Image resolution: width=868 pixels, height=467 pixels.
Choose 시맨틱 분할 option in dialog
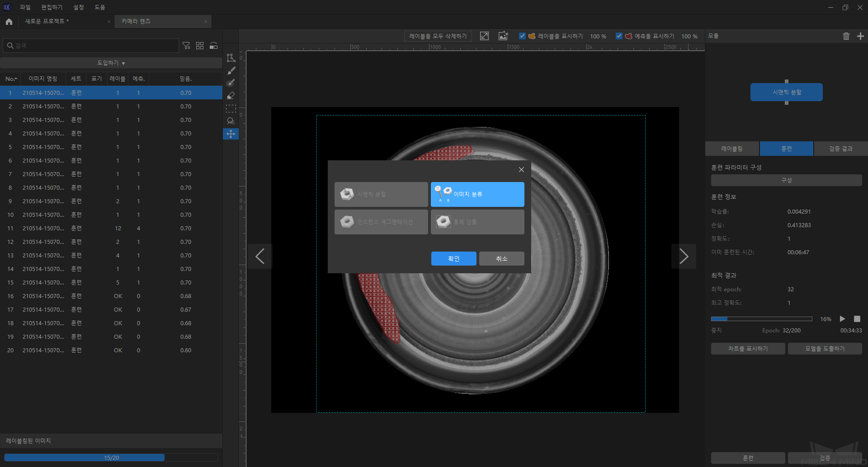(381, 194)
